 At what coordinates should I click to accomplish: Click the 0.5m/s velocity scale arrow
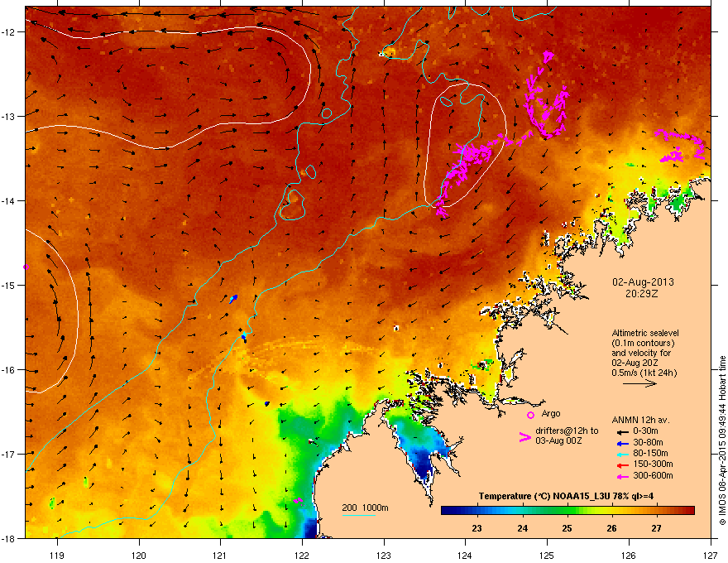(639, 383)
